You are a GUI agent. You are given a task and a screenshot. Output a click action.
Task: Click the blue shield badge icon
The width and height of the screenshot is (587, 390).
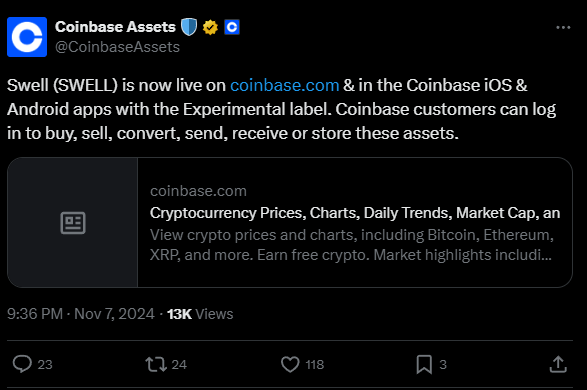pos(189,27)
